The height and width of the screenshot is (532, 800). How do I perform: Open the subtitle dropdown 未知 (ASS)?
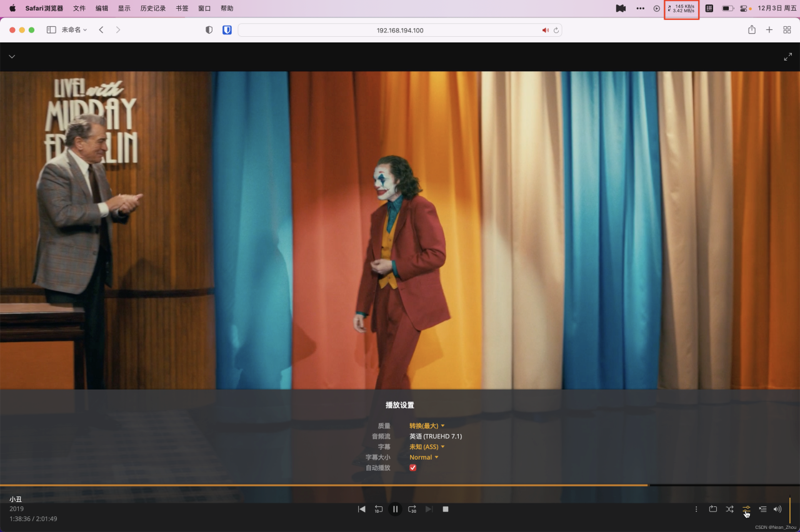pos(427,446)
